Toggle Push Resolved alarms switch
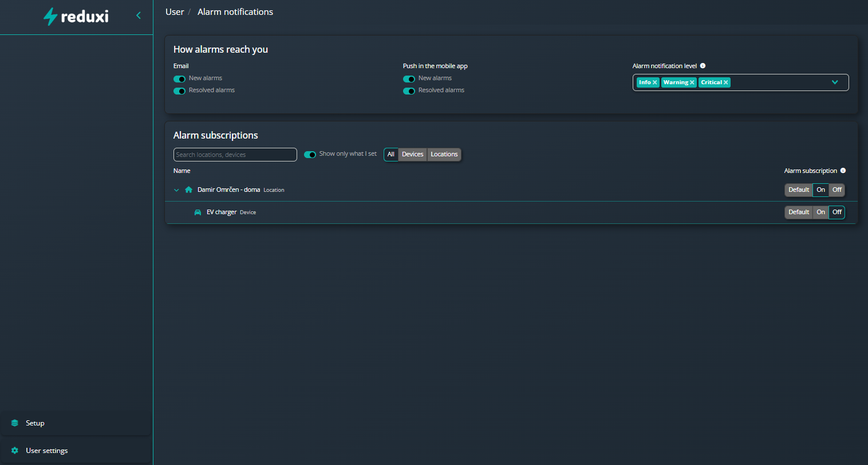The image size is (868, 465). pos(409,91)
